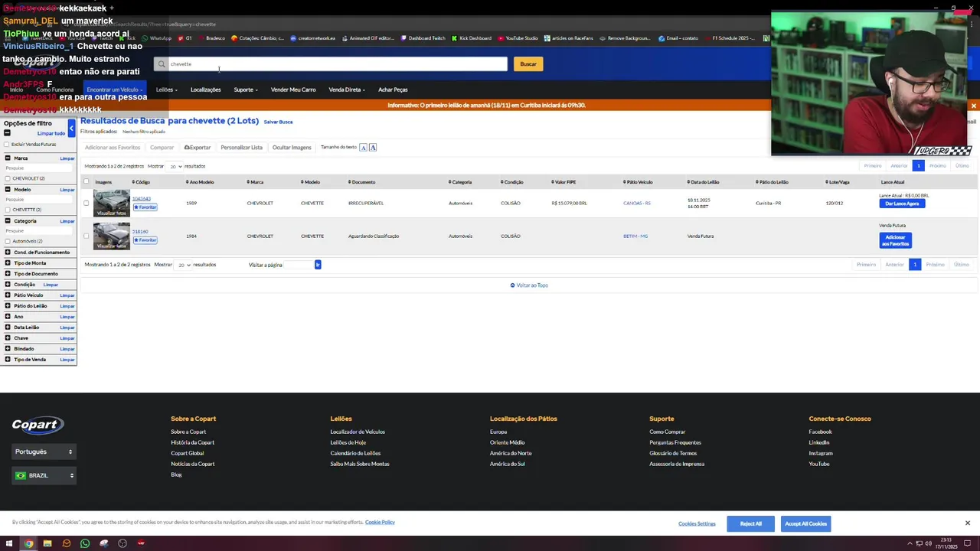Tick the Automóveis (2) category checkbox
This screenshot has height=551, width=980.
coord(8,241)
